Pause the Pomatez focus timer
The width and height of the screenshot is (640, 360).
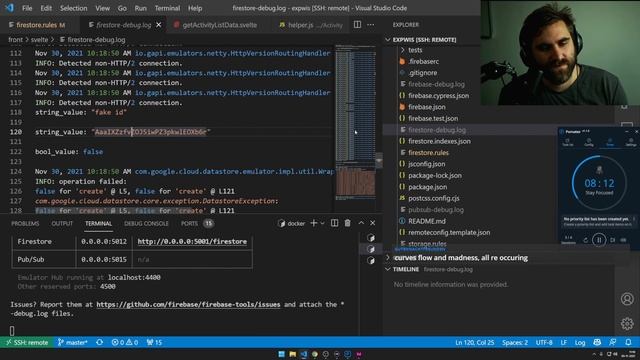coord(599,240)
